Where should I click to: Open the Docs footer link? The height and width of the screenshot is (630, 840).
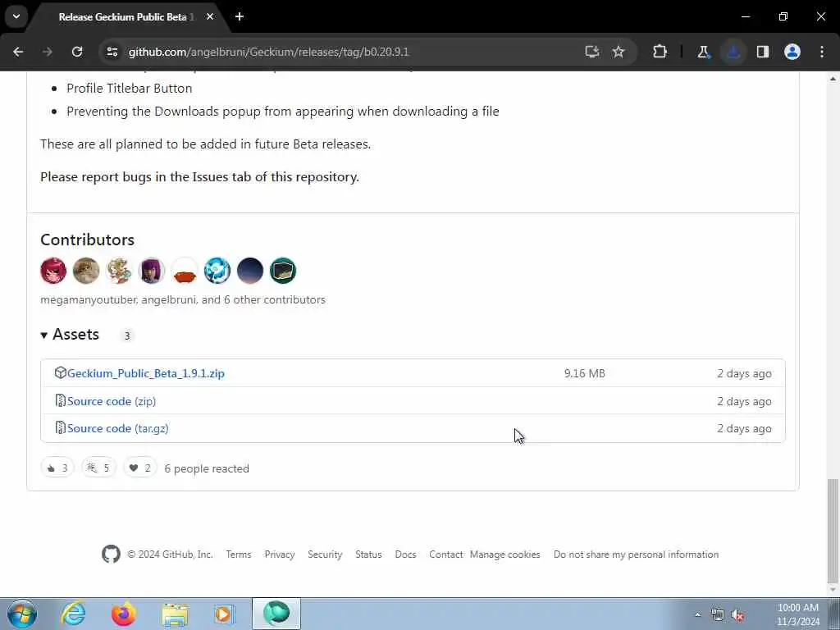(x=405, y=555)
